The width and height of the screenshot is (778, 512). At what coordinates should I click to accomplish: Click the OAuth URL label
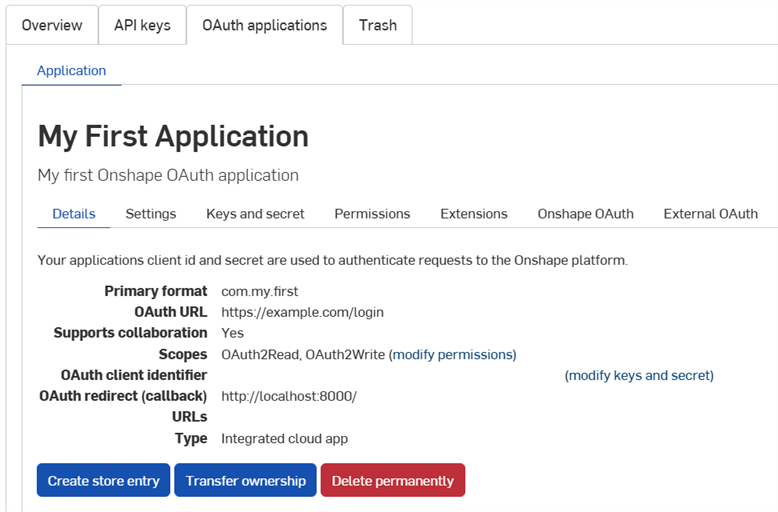[171, 312]
